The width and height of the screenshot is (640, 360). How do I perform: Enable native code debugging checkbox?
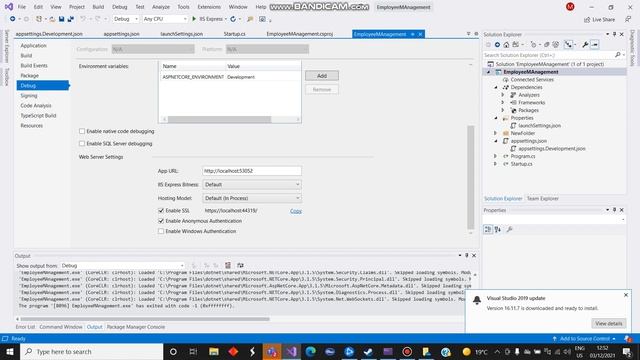click(x=82, y=131)
